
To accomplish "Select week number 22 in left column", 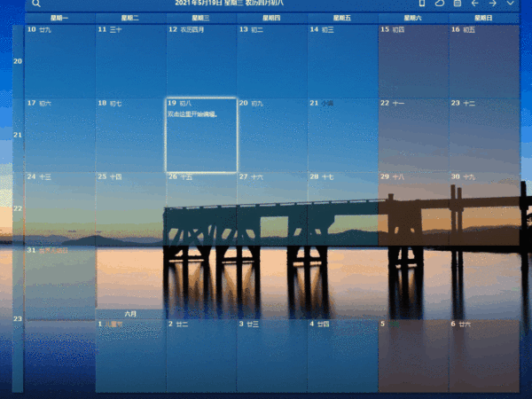I will point(18,208).
